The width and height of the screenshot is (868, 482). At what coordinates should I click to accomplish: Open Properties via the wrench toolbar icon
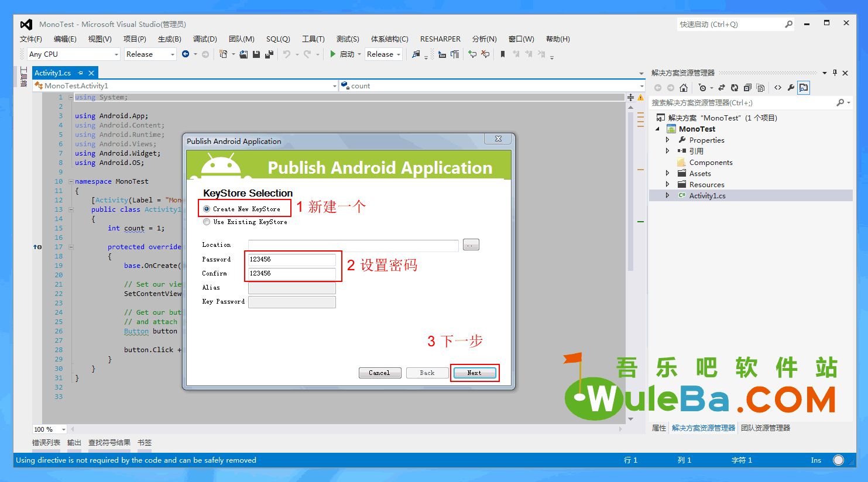click(791, 88)
